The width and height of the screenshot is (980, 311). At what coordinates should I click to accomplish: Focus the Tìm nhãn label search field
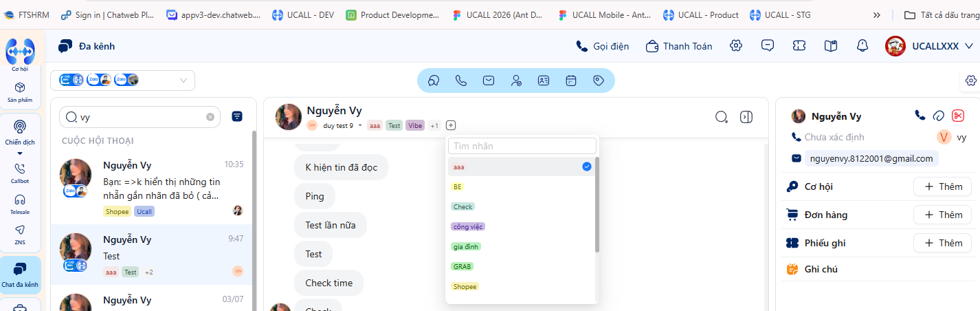pos(522,146)
